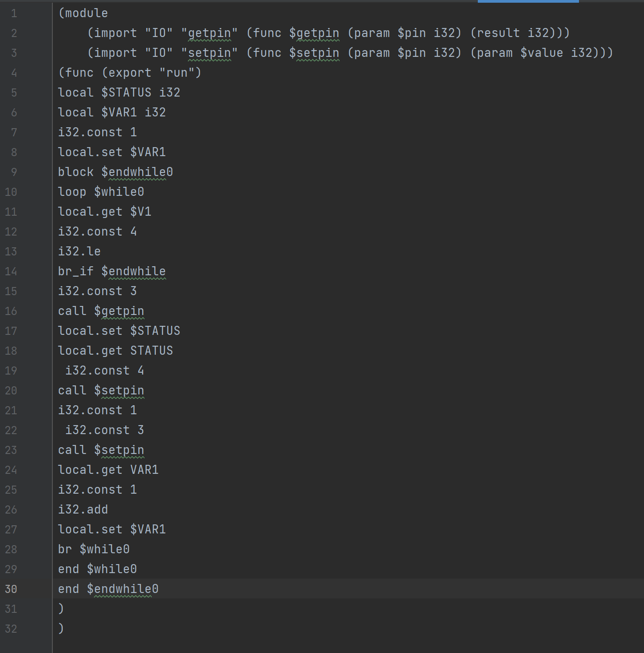The width and height of the screenshot is (644, 653).
Task: Click the "setpin" import string on line 3
Action: (x=209, y=53)
